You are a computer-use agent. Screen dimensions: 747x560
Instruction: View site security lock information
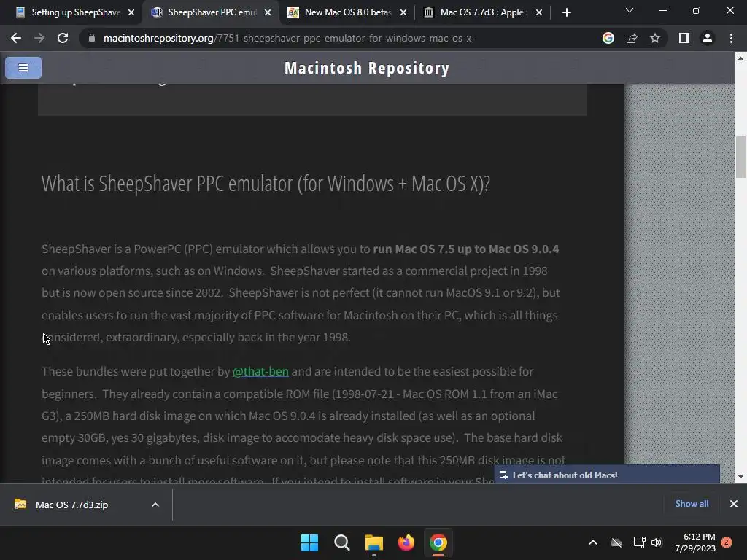point(92,38)
